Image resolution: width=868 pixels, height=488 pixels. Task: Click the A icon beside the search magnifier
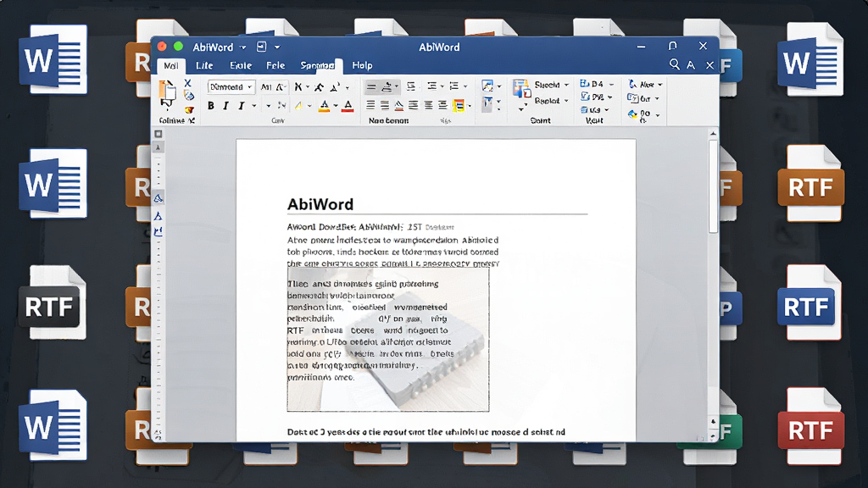[691, 65]
